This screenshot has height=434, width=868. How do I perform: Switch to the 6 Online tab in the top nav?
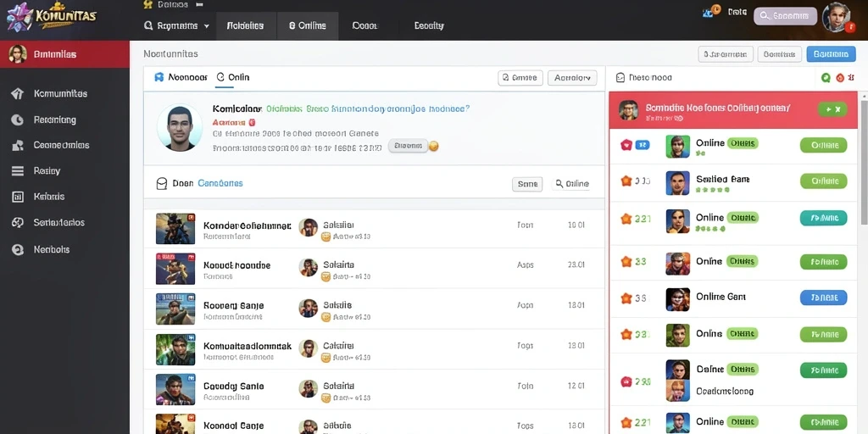307,25
